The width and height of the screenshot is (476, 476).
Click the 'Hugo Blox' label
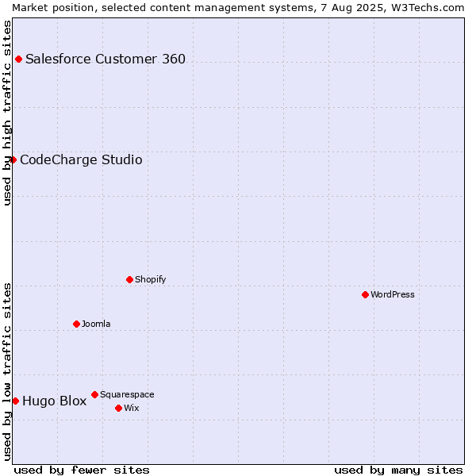pyautogui.click(x=54, y=401)
